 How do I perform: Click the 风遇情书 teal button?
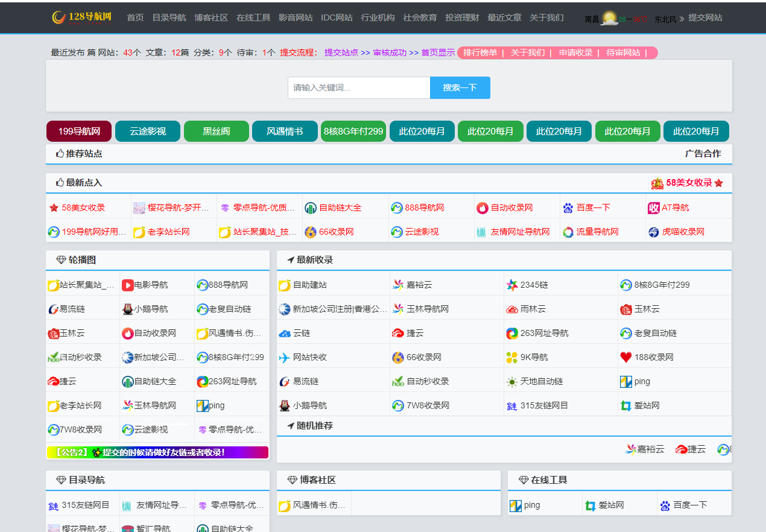click(x=285, y=131)
